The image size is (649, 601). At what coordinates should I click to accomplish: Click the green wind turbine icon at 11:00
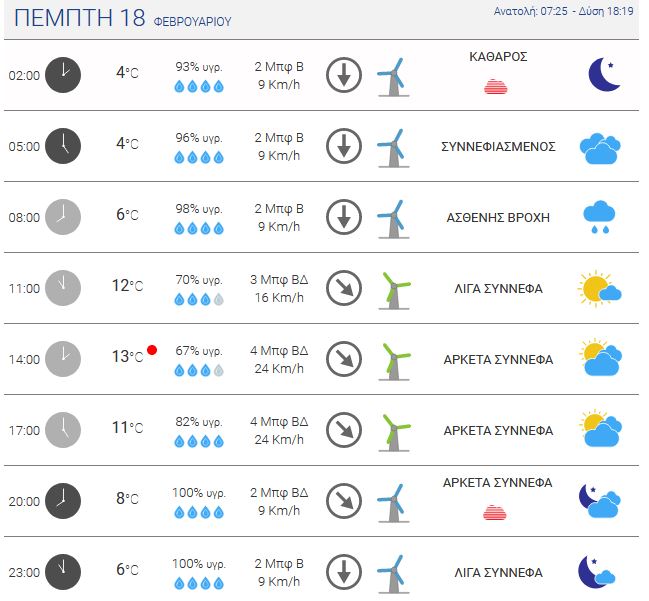coord(394,290)
